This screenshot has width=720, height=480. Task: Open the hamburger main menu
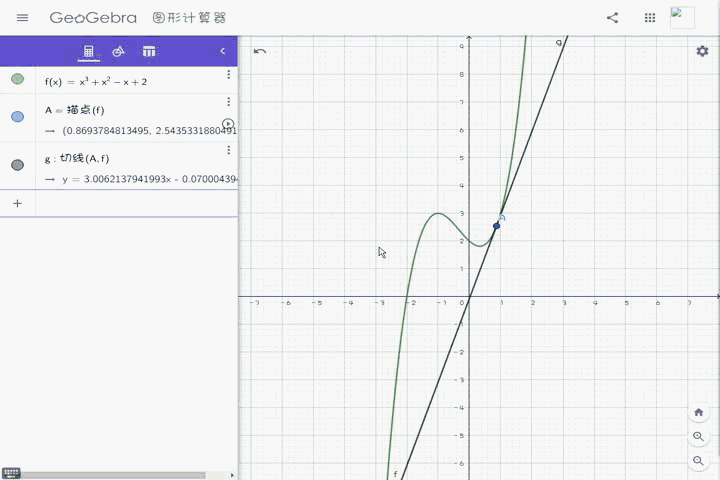coord(23,18)
